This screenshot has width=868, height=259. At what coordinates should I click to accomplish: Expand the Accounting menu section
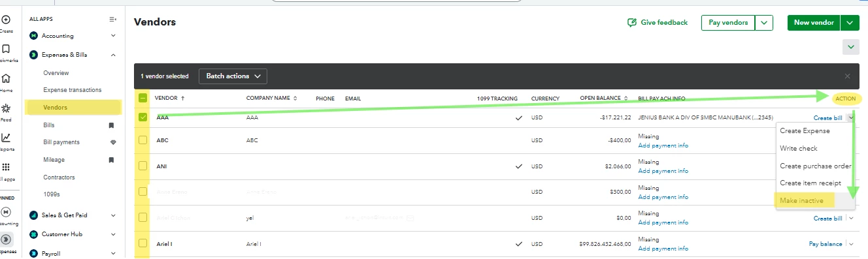(113, 36)
